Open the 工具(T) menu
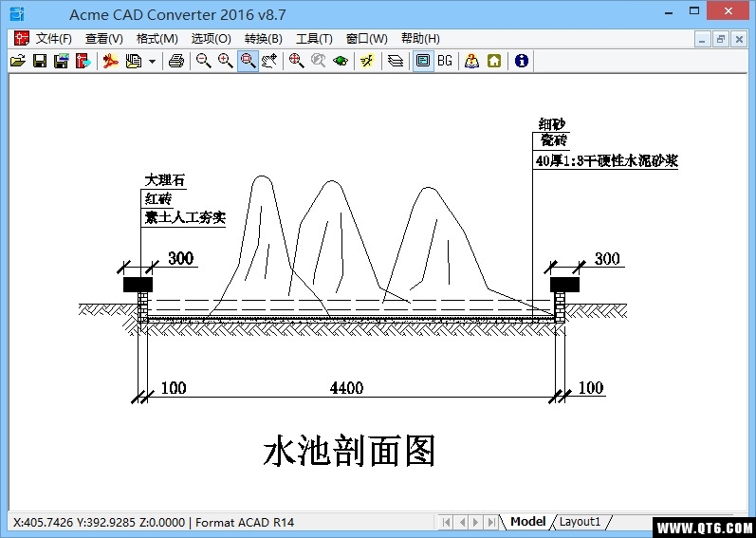Viewport: 756px width, 538px height. click(314, 39)
